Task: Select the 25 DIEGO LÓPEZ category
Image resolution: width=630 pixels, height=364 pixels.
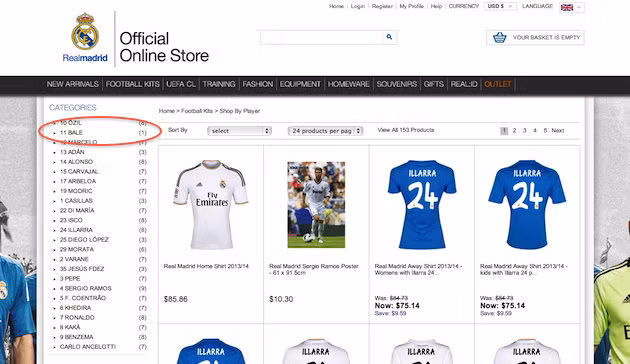Action: coord(84,240)
